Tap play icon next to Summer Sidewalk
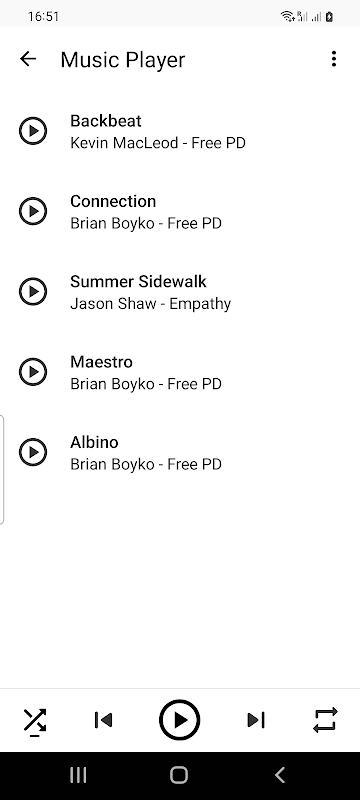Screen dimensions: 360x800 point(33,291)
